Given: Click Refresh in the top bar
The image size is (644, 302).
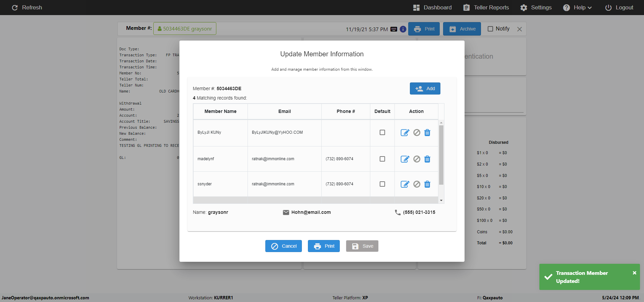Looking at the screenshot, I should [27, 7].
